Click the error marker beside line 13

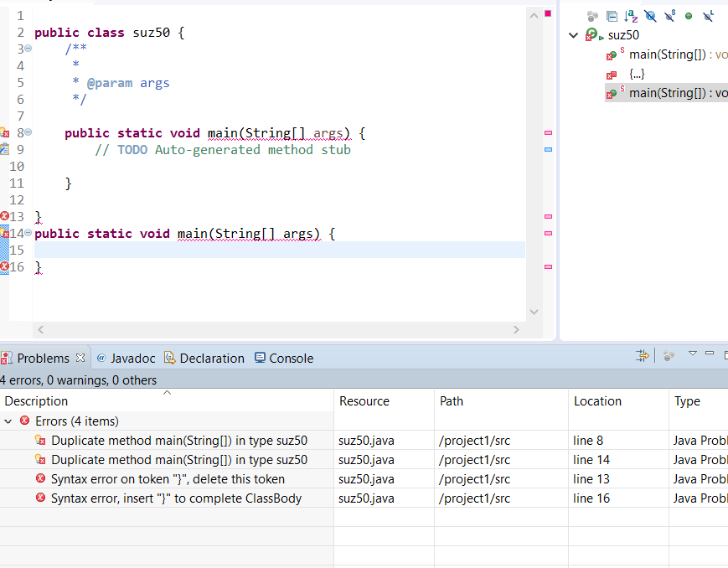click(4, 216)
